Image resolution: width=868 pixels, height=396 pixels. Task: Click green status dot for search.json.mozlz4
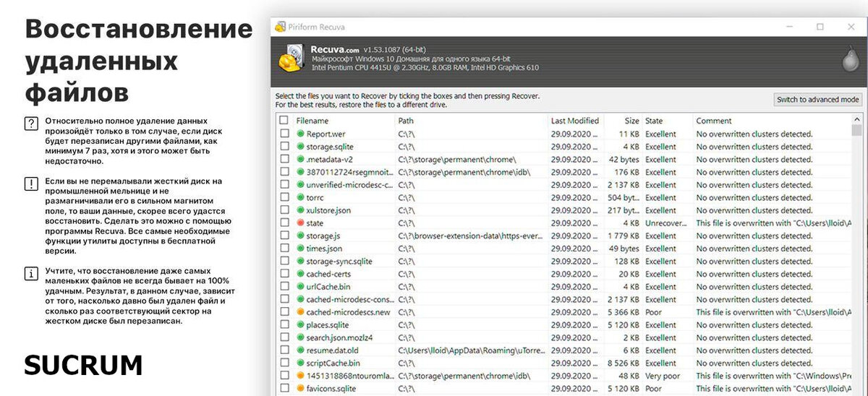[x=300, y=337]
